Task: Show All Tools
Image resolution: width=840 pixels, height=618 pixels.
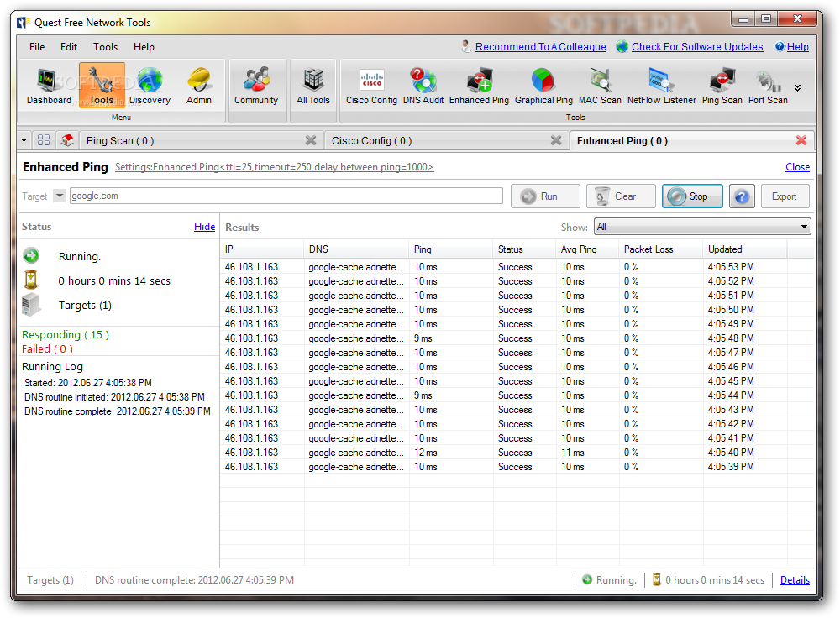Action: (x=313, y=86)
